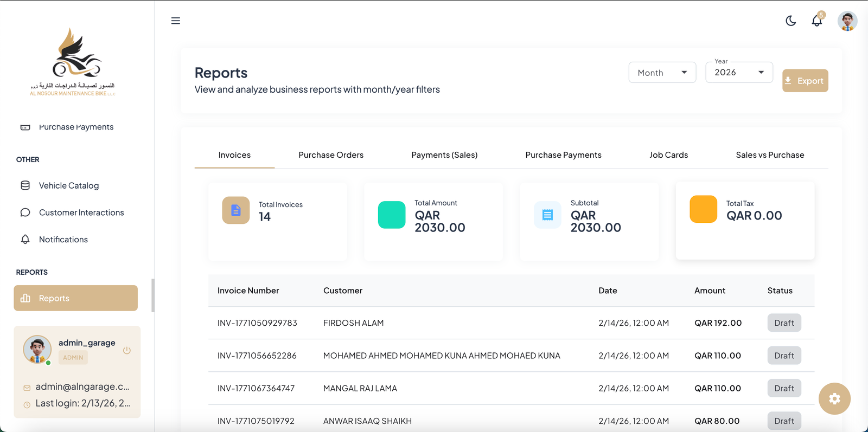Screen dimensions: 868x432
Task: Click the Subtotal receipt icon
Action: pyautogui.click(x=547, y=215)
